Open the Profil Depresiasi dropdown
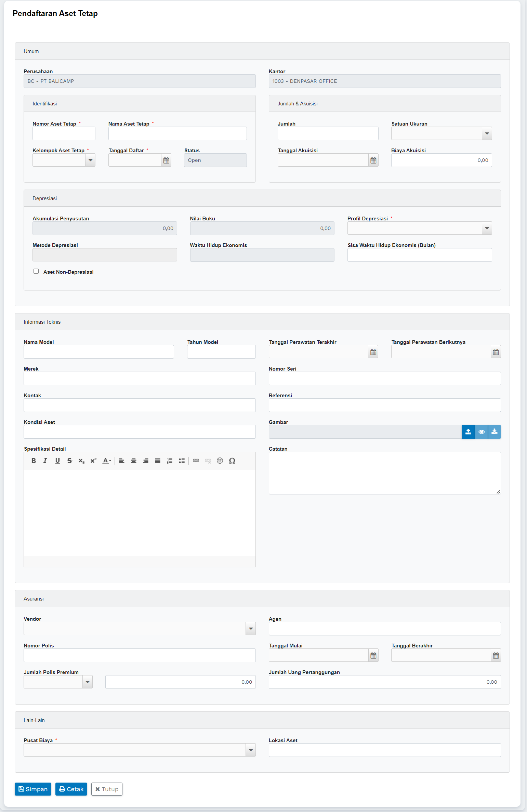 coord(487,228)
